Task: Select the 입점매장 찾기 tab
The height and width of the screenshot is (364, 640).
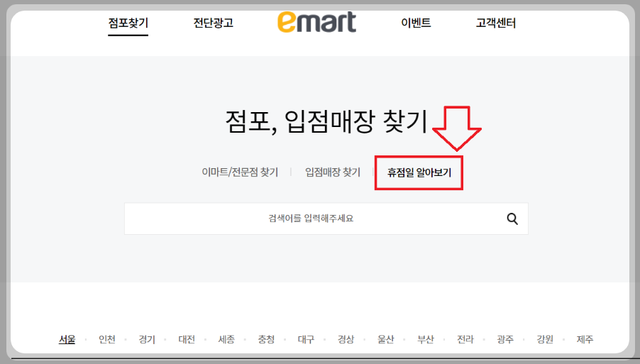Action: click(x=333, y=172)
